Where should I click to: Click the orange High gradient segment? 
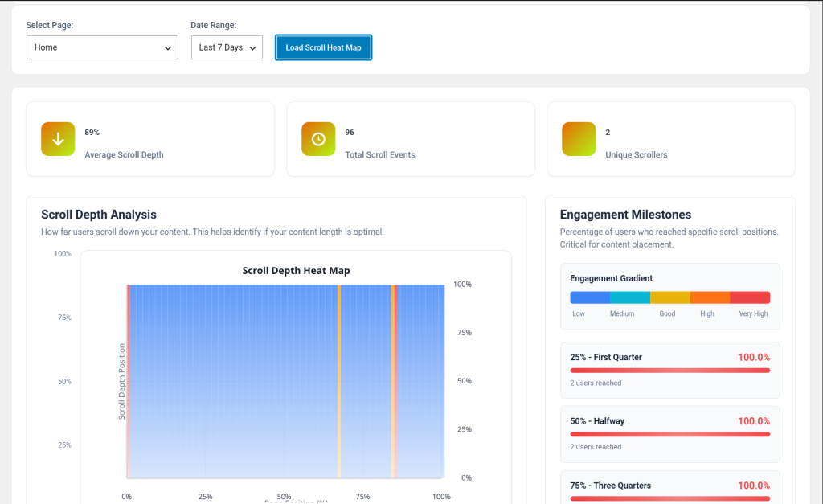[710, 297]
